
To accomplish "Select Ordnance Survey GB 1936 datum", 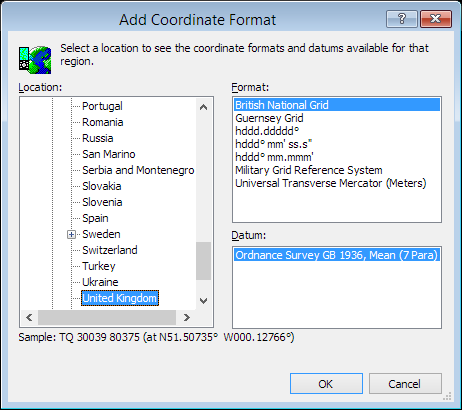I will click(x=336, y=255).
